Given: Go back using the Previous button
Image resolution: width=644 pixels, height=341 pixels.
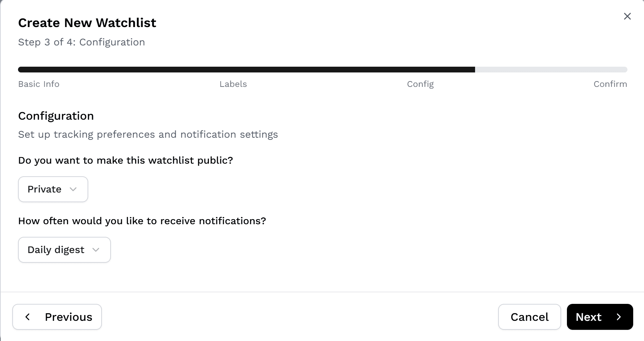Looking at the screenshot, I should (x=57, y=317).
